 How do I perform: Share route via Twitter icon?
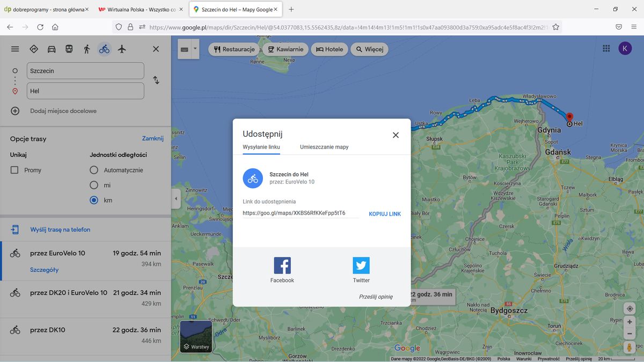coord(361,265)
